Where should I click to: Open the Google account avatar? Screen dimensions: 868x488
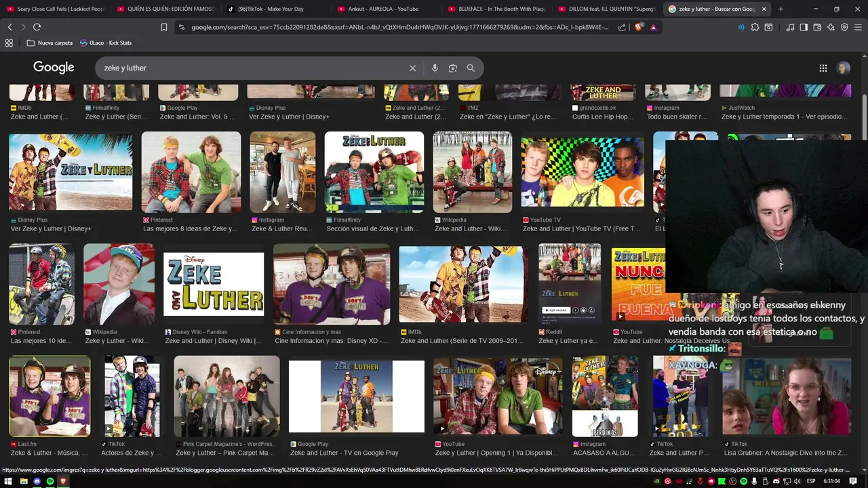843,68
